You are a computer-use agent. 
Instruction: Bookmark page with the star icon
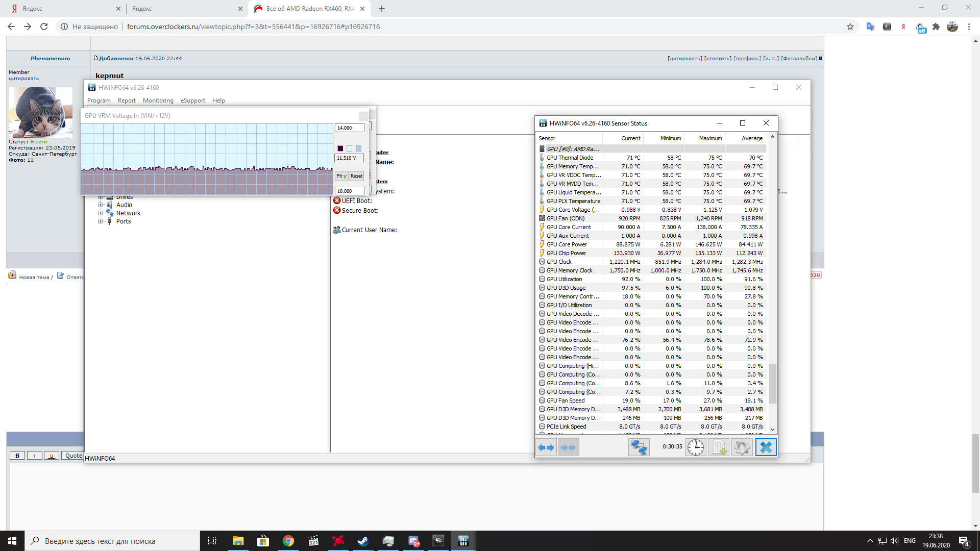click(850, 27)
